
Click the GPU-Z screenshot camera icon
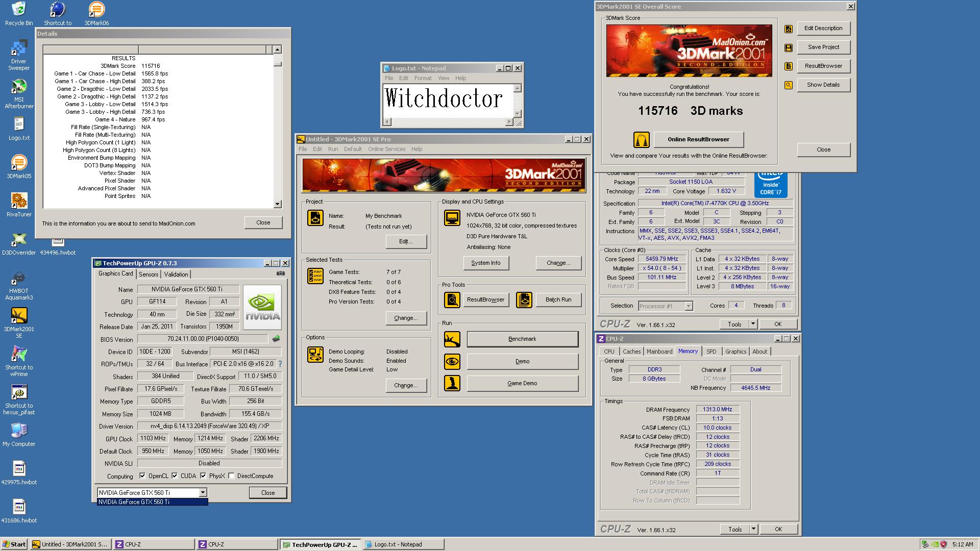coord(281,273)
